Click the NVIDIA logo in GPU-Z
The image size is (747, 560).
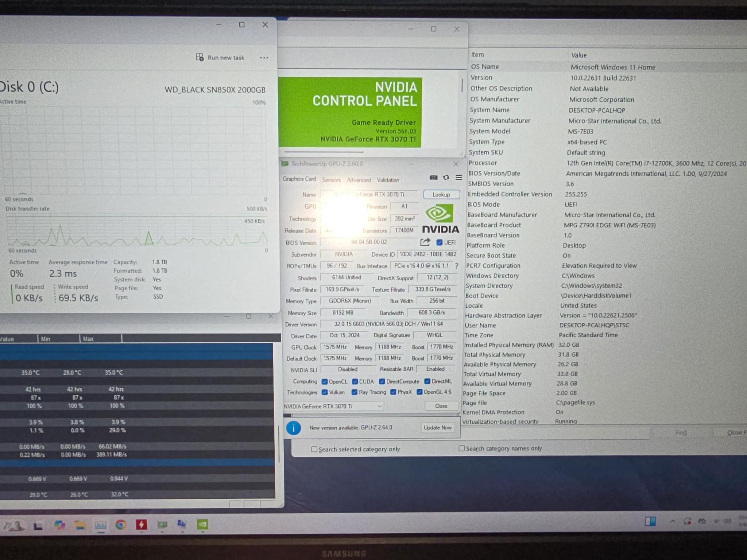440,219
